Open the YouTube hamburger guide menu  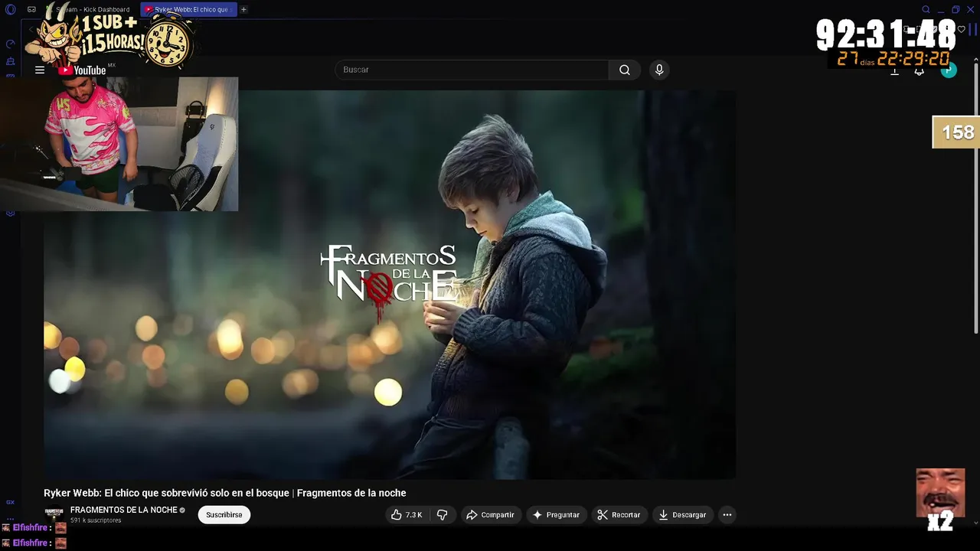pyautogui.click(x=40, y=70)
